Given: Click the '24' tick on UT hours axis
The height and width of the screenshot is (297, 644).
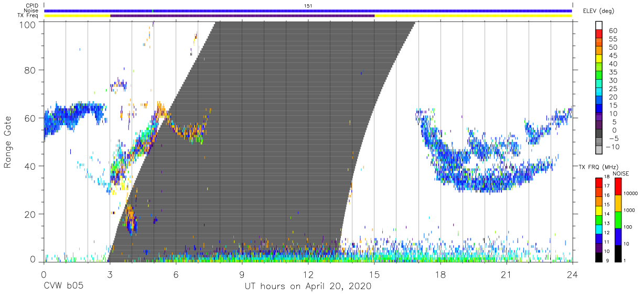Looking at the screenshot, I should 572,274.
